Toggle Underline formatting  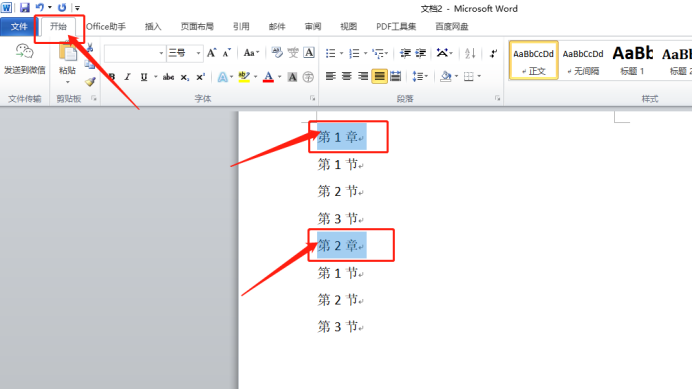144,77
